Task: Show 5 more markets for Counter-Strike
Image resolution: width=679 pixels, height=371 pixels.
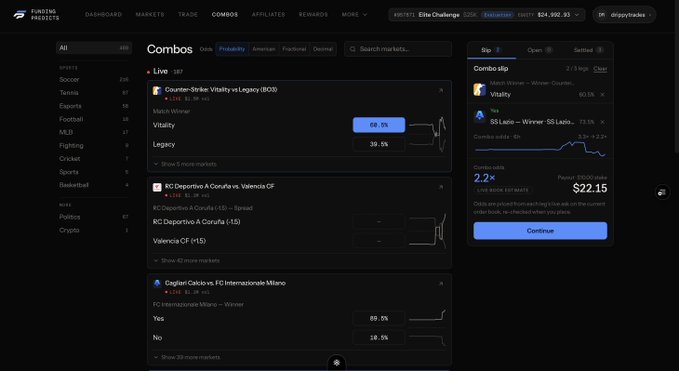Action: (185, 164)
